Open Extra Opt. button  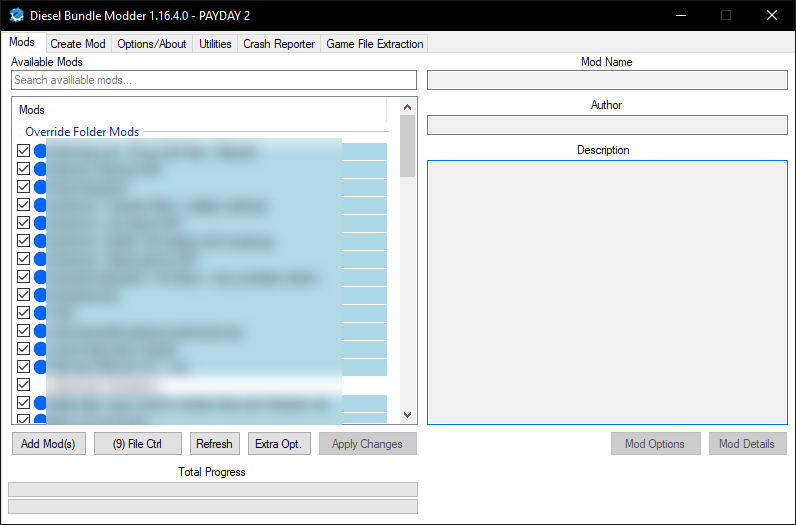point(279,444)
